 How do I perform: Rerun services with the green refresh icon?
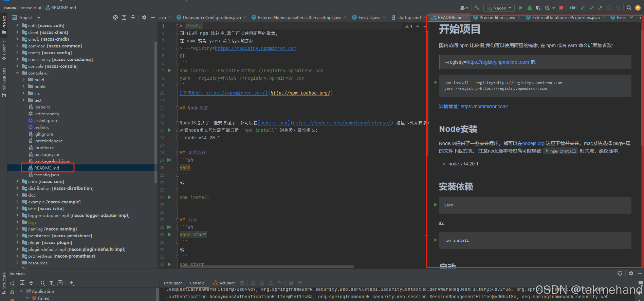coord(13,283)
